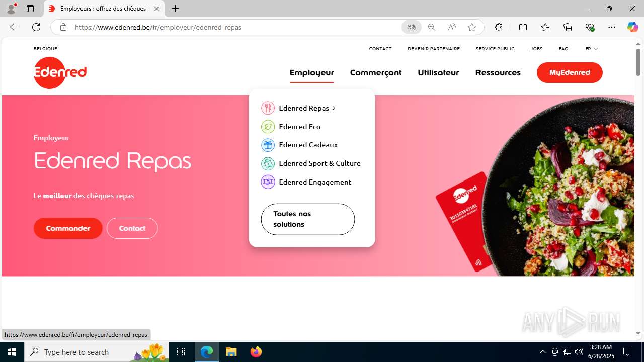Expand the Edenred Repas submenu chevron

(334, 108)
